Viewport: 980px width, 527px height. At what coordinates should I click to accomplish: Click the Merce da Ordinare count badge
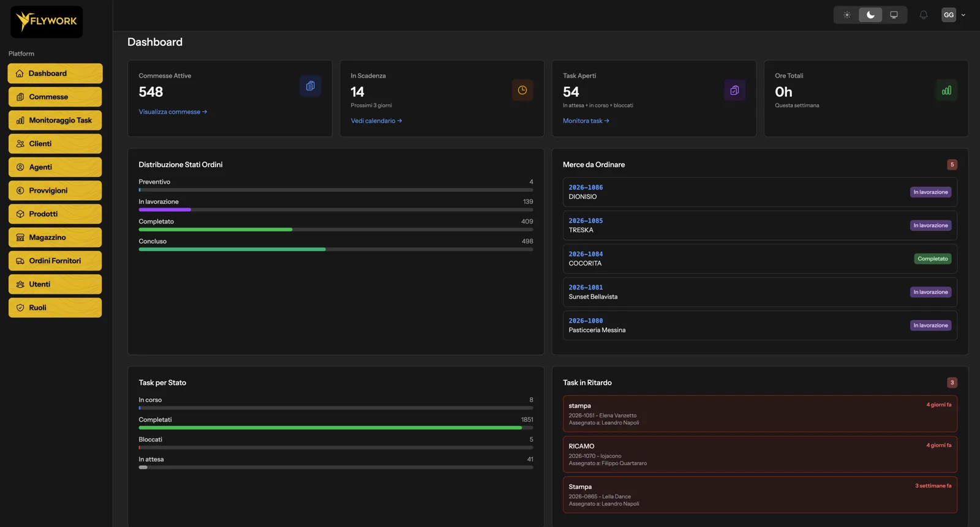[x=952, y=165]
